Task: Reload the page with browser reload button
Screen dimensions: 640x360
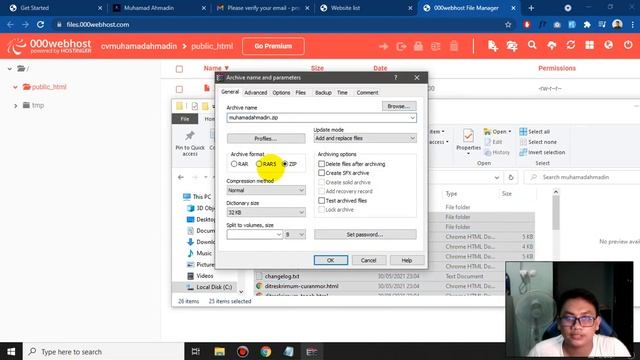Action: pos(40,24)
